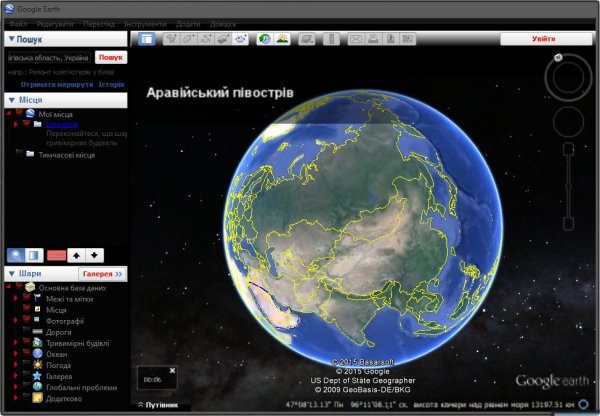Click the Add Path toolbar icon
The height and width of the screenshot is (416, 600).
click(x=206, y=39)
